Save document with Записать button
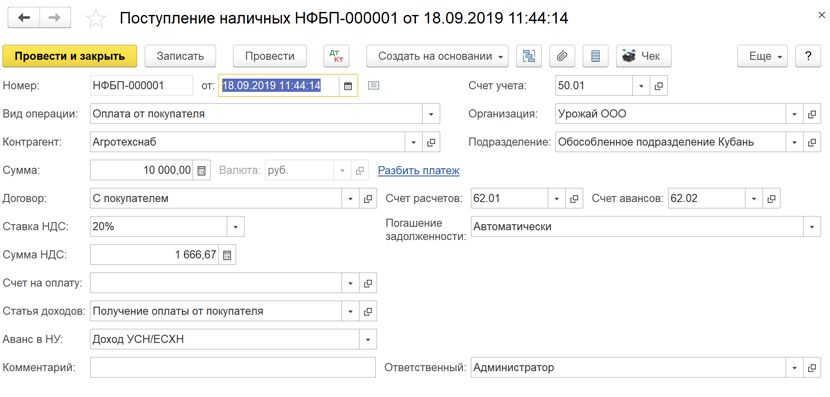 click(x=181, y=56)
